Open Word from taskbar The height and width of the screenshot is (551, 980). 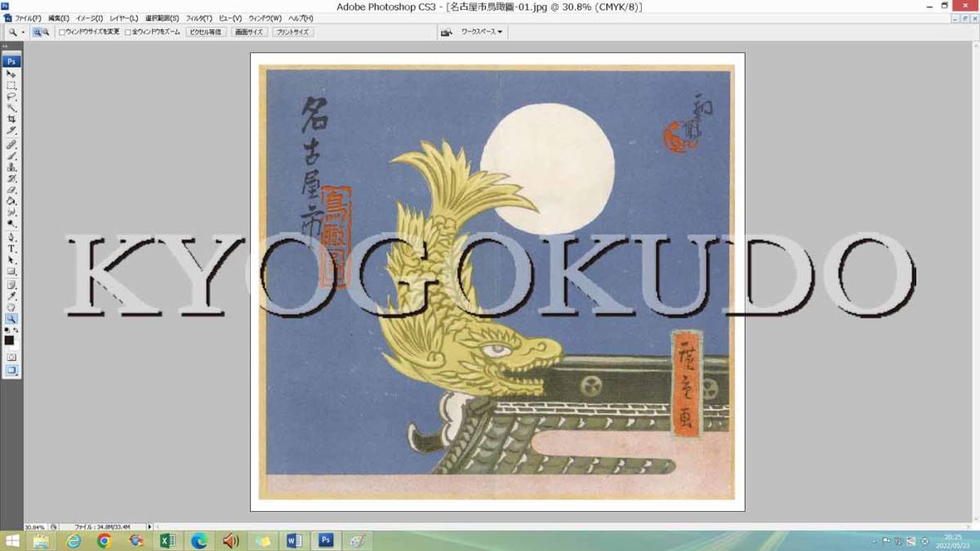pos(295,540)
